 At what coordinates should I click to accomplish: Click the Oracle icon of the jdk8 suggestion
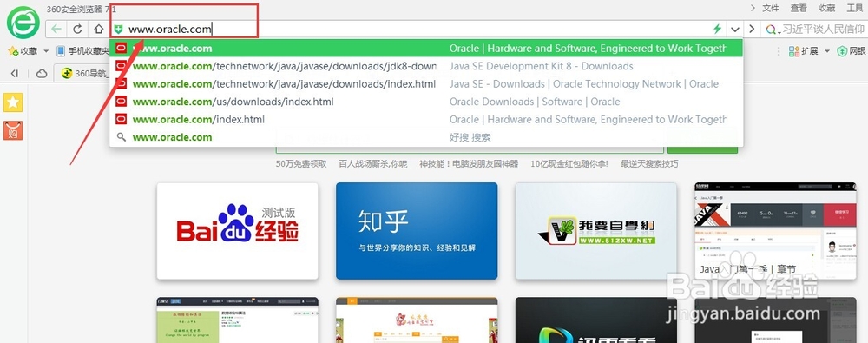click(122, 66)
